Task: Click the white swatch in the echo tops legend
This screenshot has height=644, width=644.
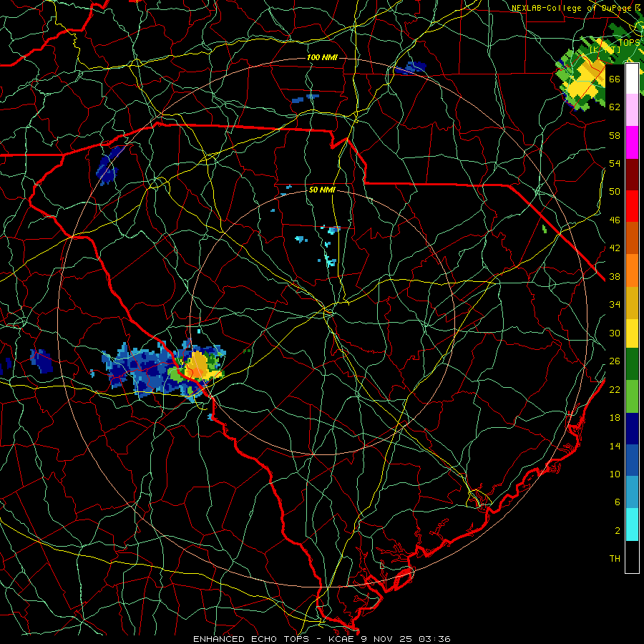Action: (x=632, y=79)
